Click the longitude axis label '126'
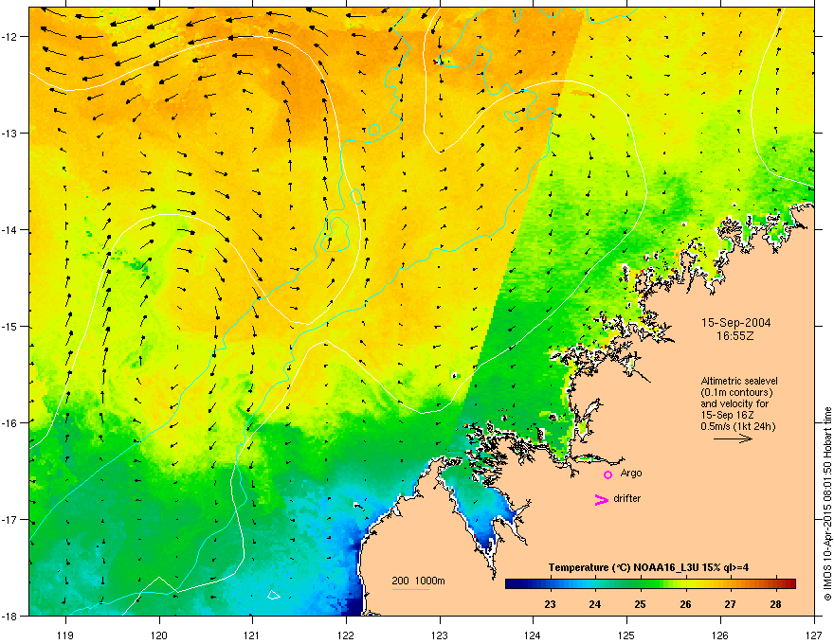Viewport: 834px width, 644px height. (x=720, y=635)
